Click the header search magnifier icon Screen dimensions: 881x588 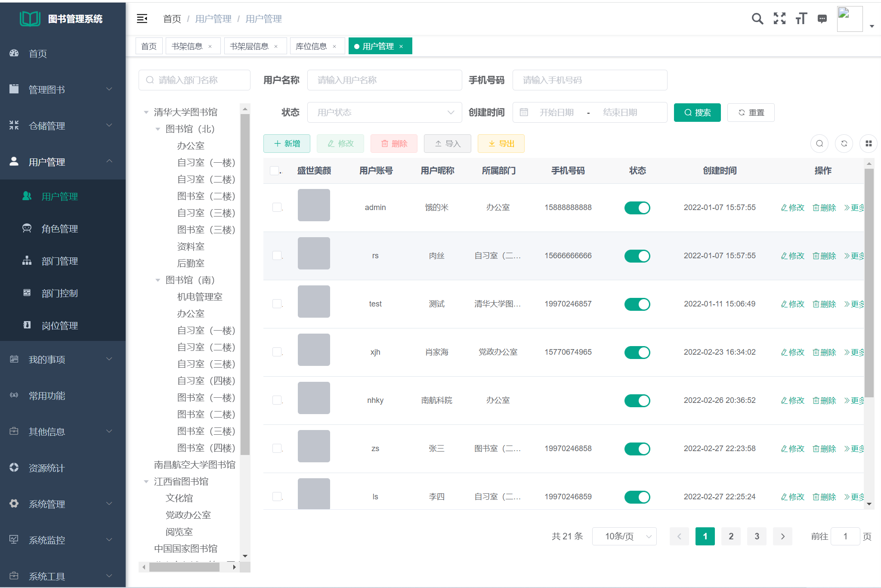[x=757, y=19]
